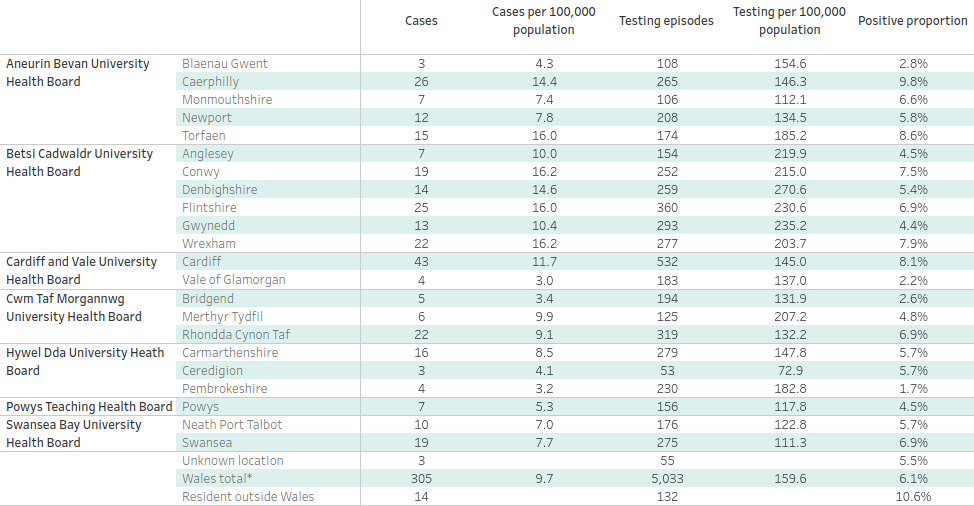Click Cwm Taf Morgannwg University Health Board

(x=74, y=307)
